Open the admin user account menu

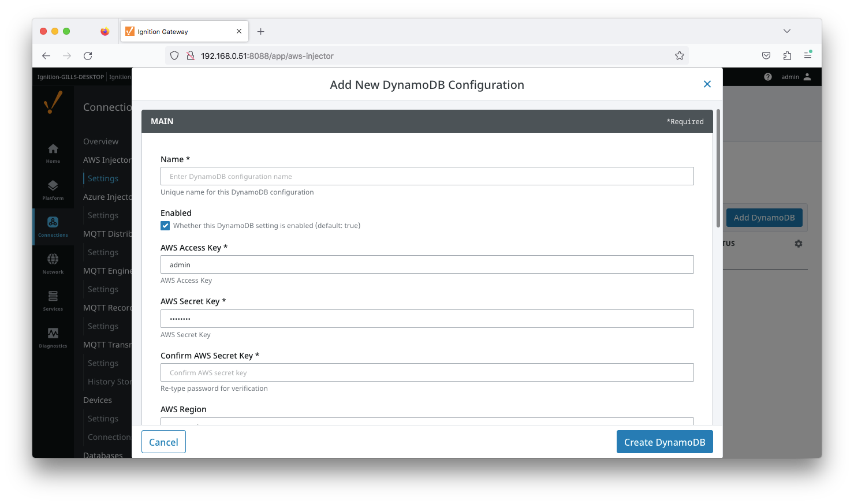coord(796,77)
